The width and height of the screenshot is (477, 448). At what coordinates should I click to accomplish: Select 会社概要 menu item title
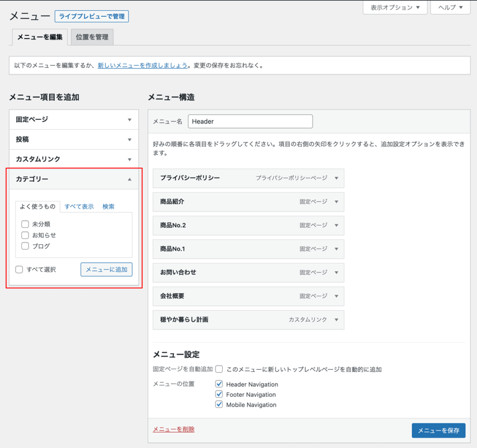[172, 296]
